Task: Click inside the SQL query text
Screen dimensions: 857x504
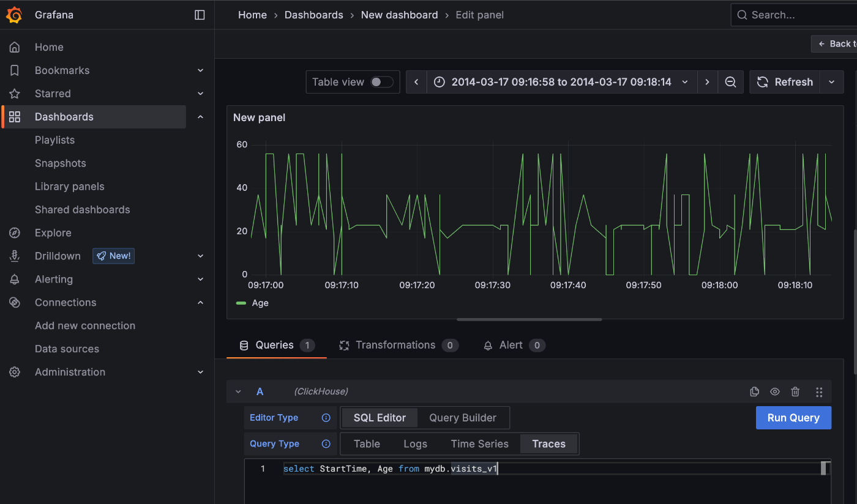Action: 391,469
